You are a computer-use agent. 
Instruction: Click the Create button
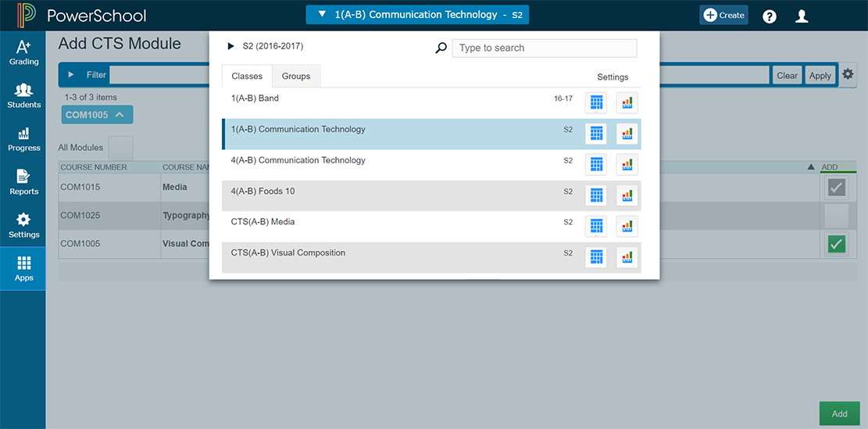[x=723, y=15]
